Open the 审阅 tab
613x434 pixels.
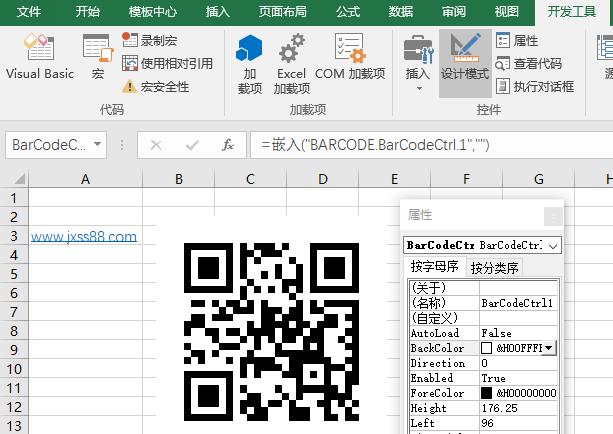454,11
